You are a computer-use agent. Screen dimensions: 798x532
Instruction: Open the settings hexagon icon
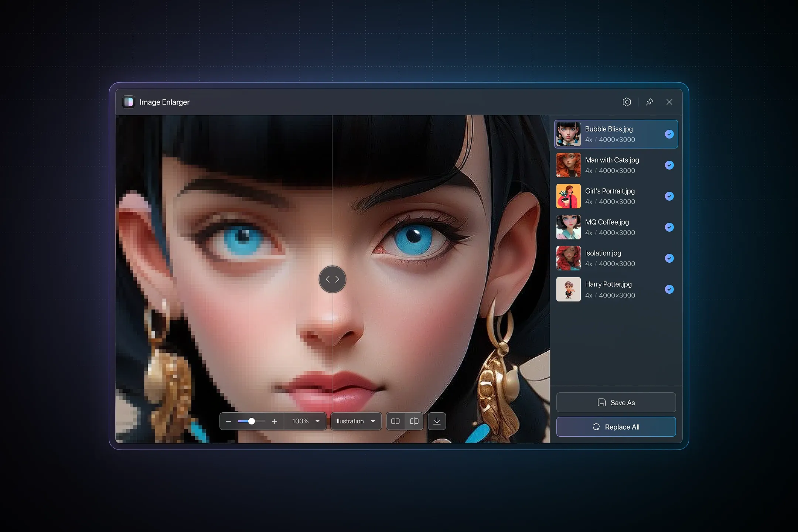[x=627, y=102]
